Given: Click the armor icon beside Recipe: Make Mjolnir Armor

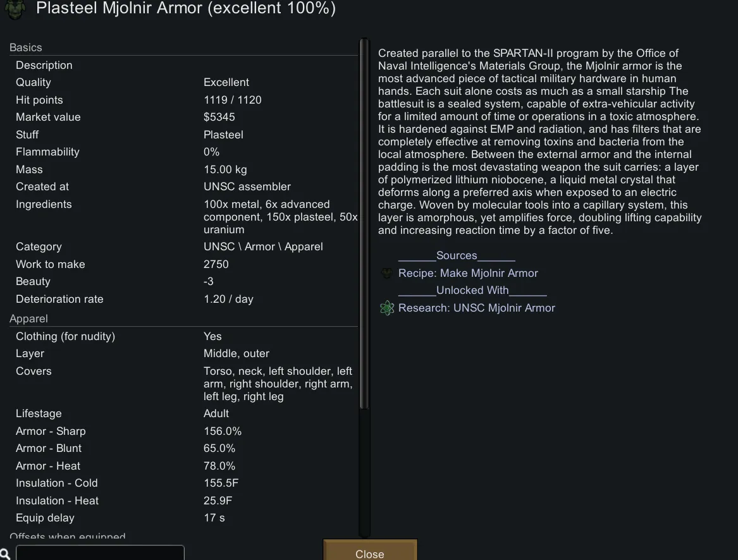Looking at the screenshot, I should [x=387, y=273].
